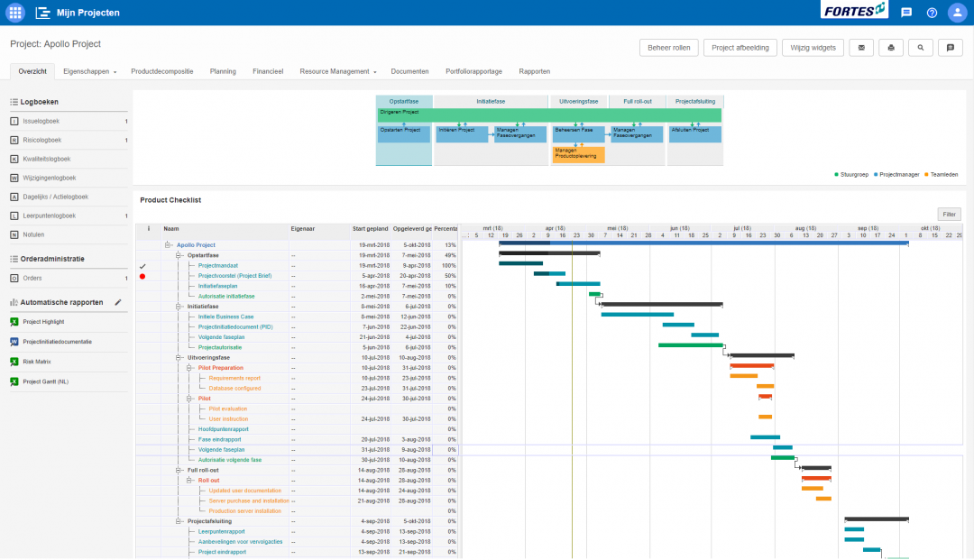
Task: Click the email envelope icon
Action: click(x=860, y=47)
